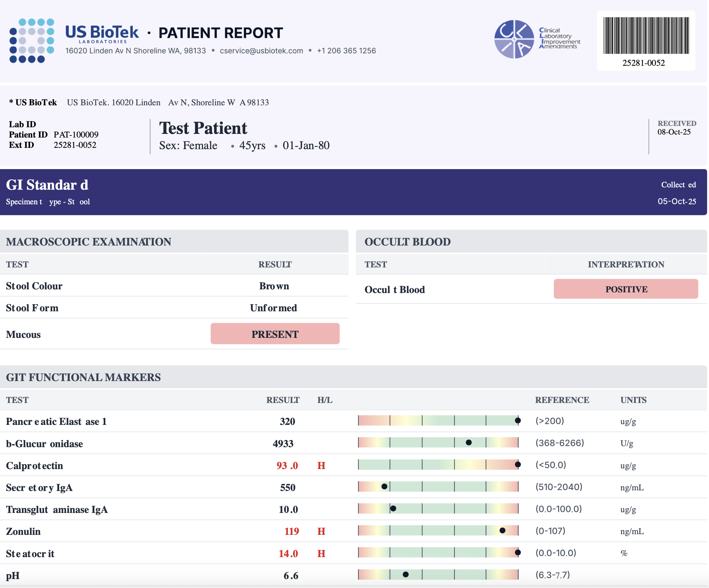Click the date of birth 01-Jan-80
The width and height of the screenshot is (709, 588).
click(306, 146)
